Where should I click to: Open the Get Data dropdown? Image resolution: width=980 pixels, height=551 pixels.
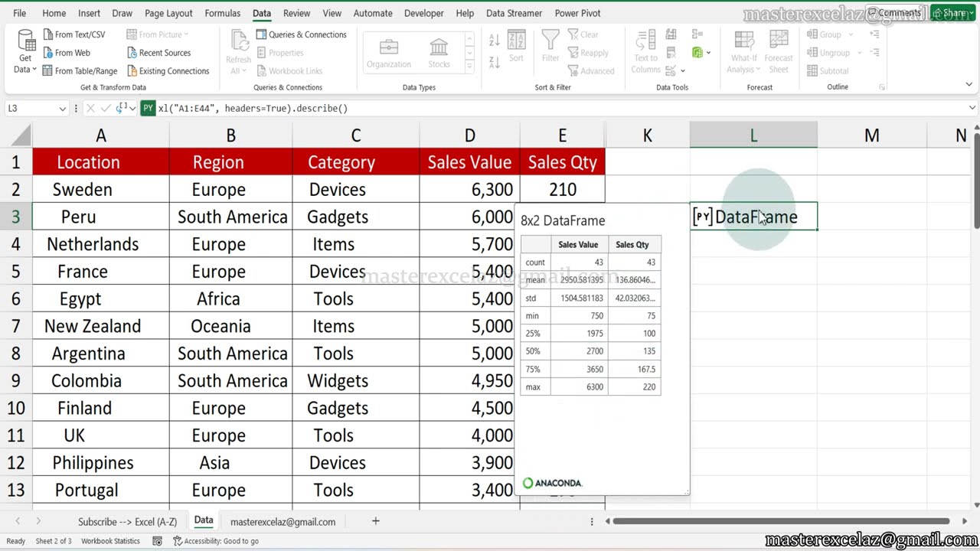coord(25,52)
